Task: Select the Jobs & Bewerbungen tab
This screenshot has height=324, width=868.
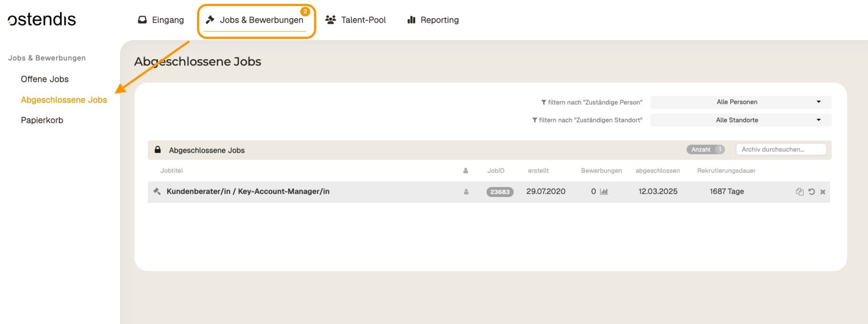Action: [255, 20]
